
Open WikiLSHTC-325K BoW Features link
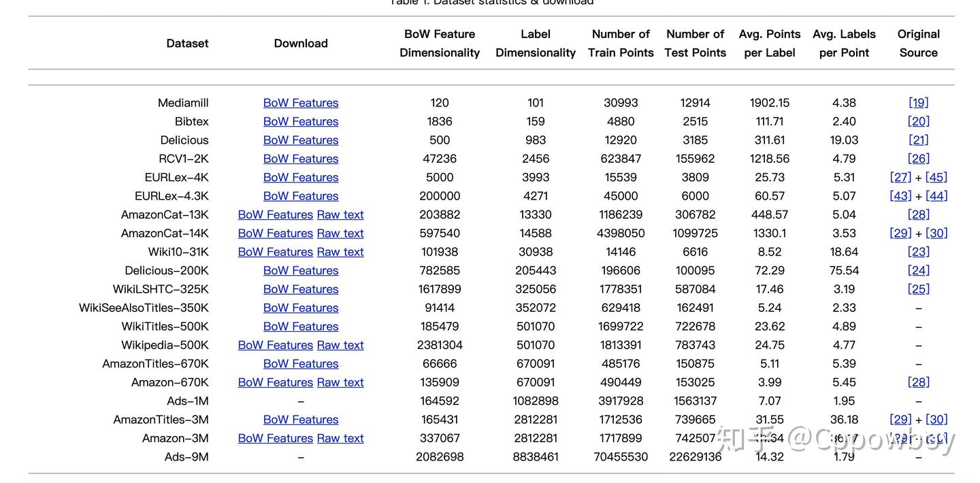300,290
